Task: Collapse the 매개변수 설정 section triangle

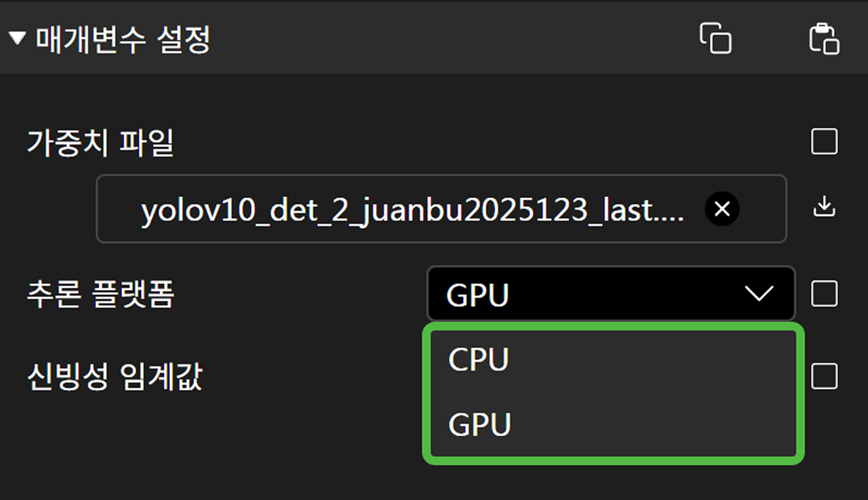Action: [x=17, y=38]
